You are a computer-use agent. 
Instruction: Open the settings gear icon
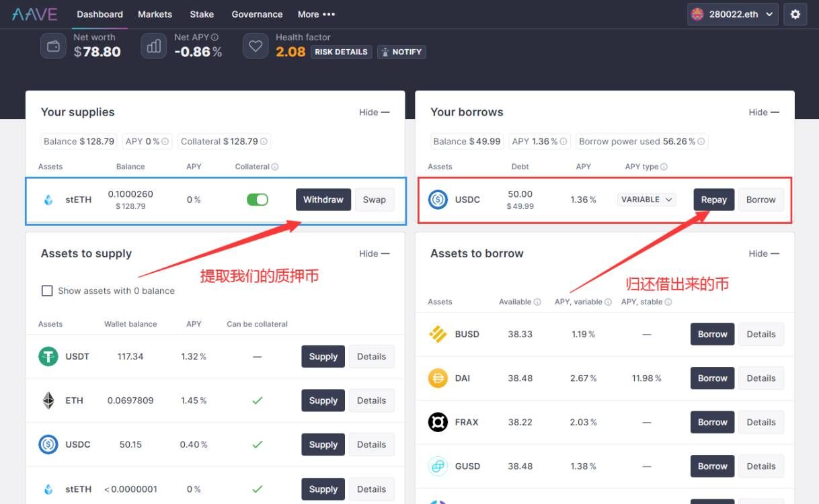coord(795,14)
